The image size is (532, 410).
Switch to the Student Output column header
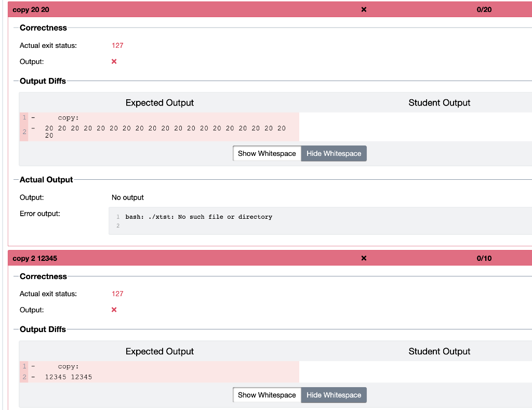pyautogui.click(x=440, y=102)
